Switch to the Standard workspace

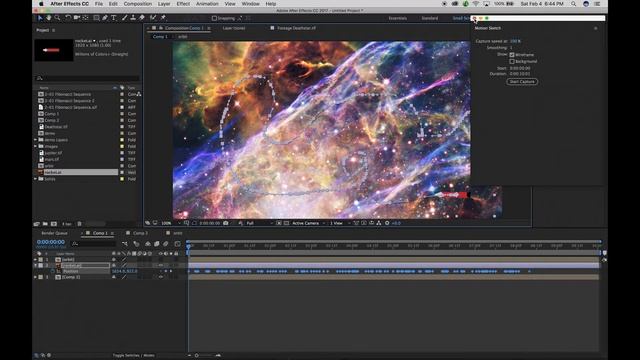tap(429, 18)
